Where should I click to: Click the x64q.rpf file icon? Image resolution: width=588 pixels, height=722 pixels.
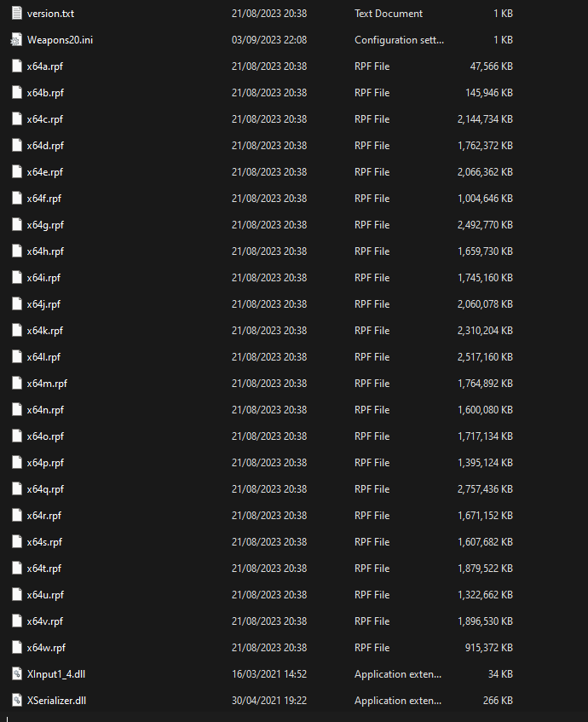(16, 489)
